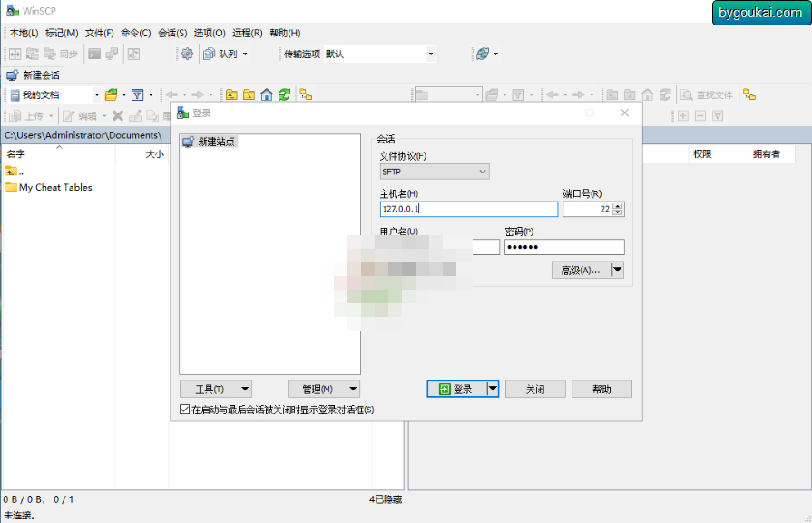Open the local filter dropdown arrow
The width and height of the screenshot is (812, 523).
point(151,94)
